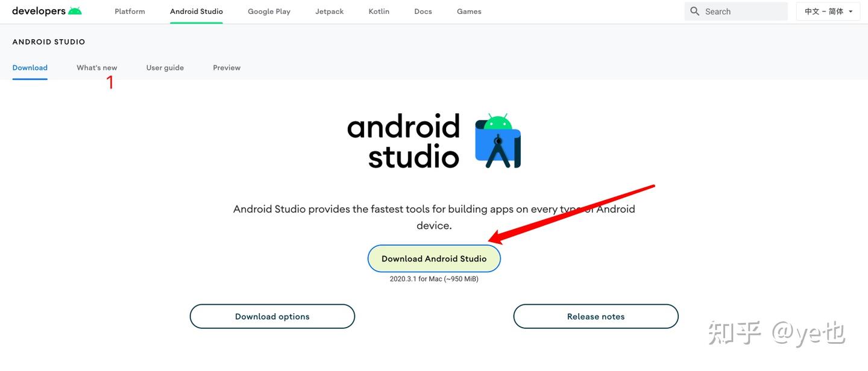Open the Google Play nav item

pyautogui.click(x=269, y=11)
